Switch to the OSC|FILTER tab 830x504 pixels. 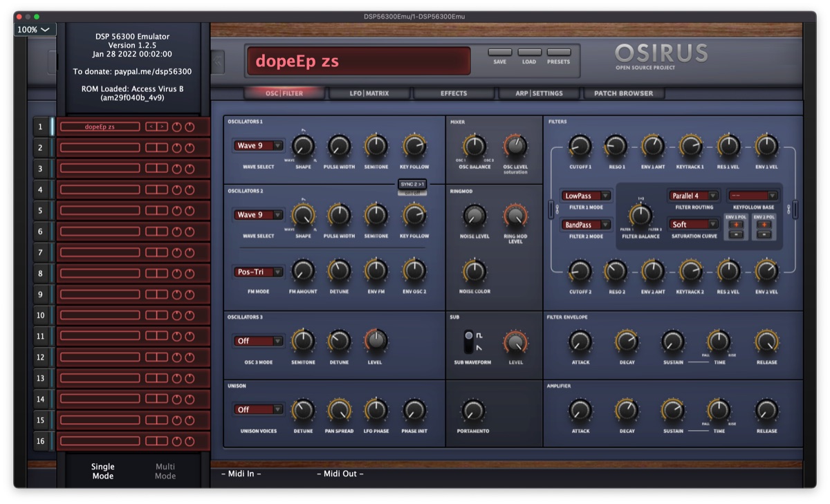[x=284, y=93]
